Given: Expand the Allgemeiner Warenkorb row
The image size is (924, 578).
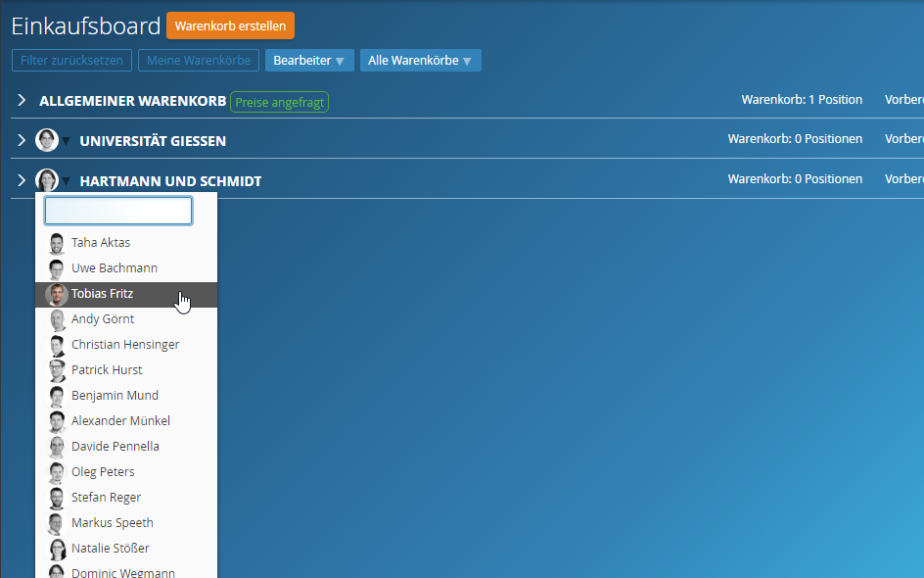Looking at the screenshot, I should pyautogui.click(x=22, y=100).
